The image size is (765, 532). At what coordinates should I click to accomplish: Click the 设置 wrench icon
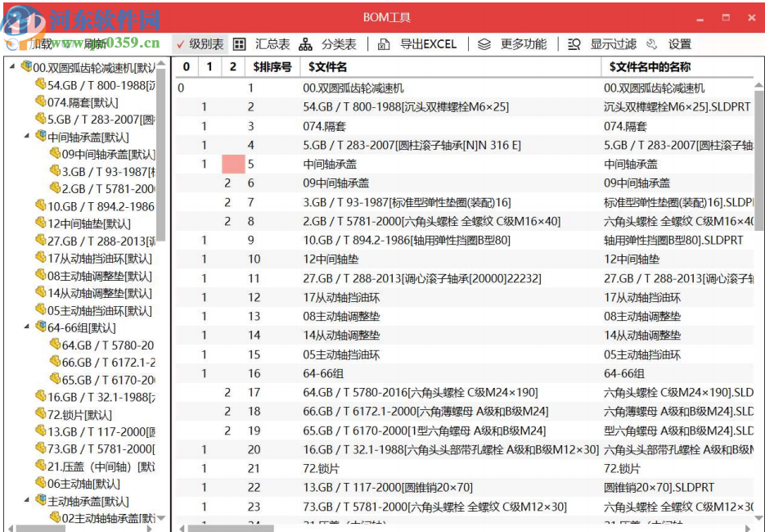[652, 44]
